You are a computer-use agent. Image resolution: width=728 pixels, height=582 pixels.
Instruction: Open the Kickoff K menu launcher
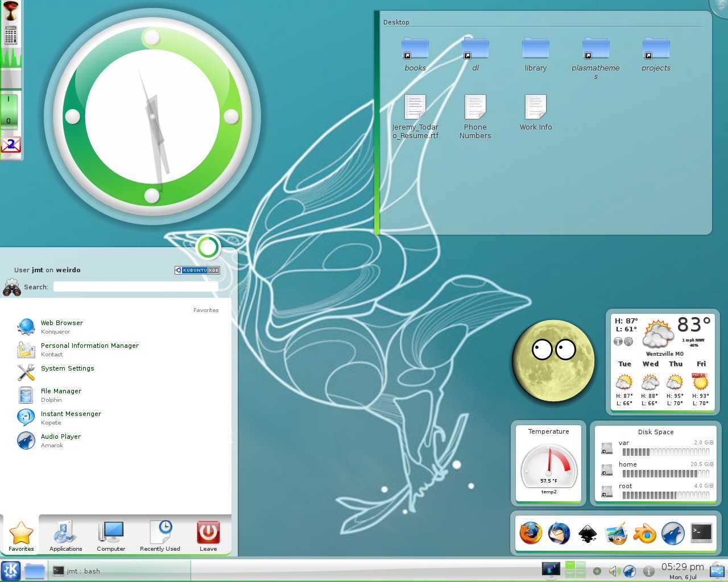(11, 571)
